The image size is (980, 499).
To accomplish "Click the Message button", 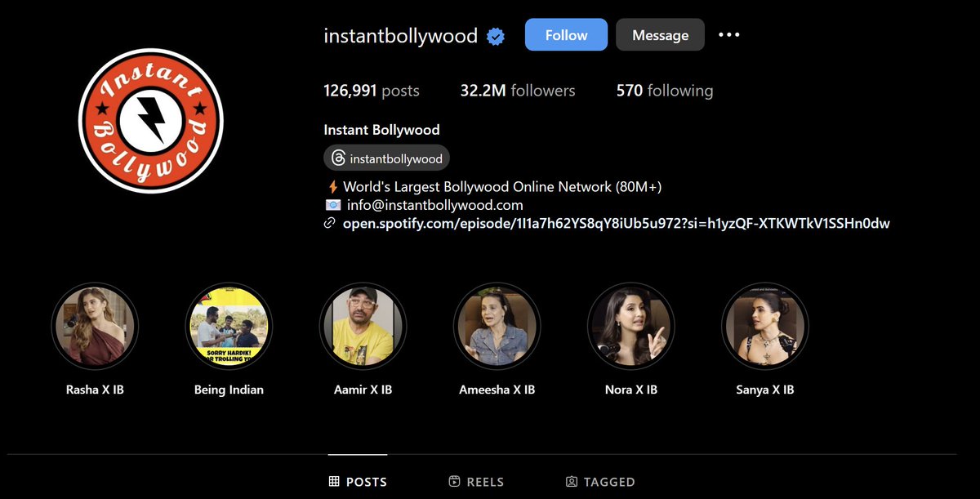I will point(660,34).
